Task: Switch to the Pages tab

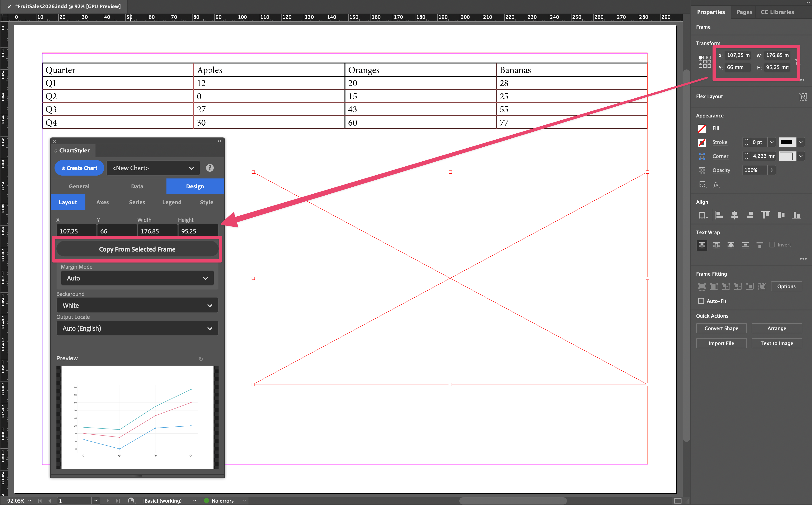Action: (x=744, y=12)
